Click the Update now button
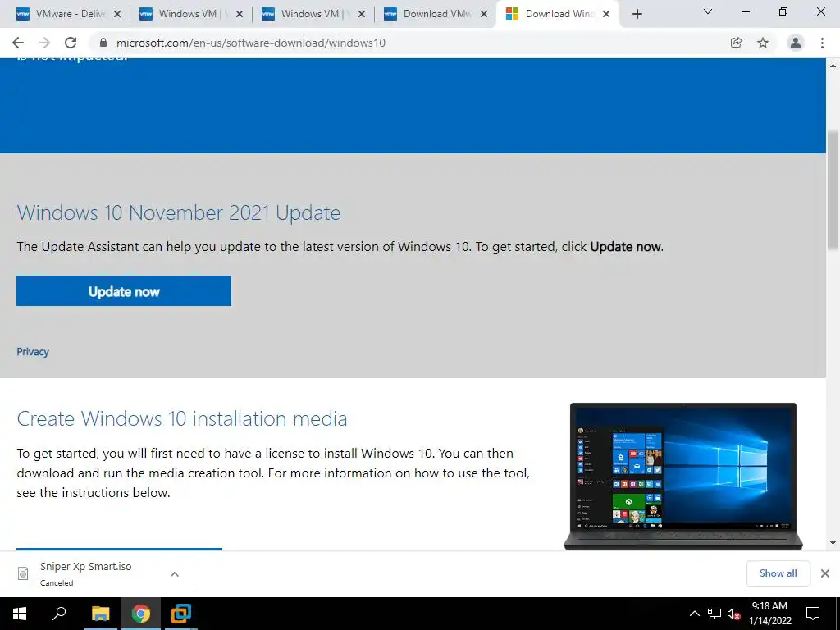The image size is (840, 630). (x=124, y=291)
